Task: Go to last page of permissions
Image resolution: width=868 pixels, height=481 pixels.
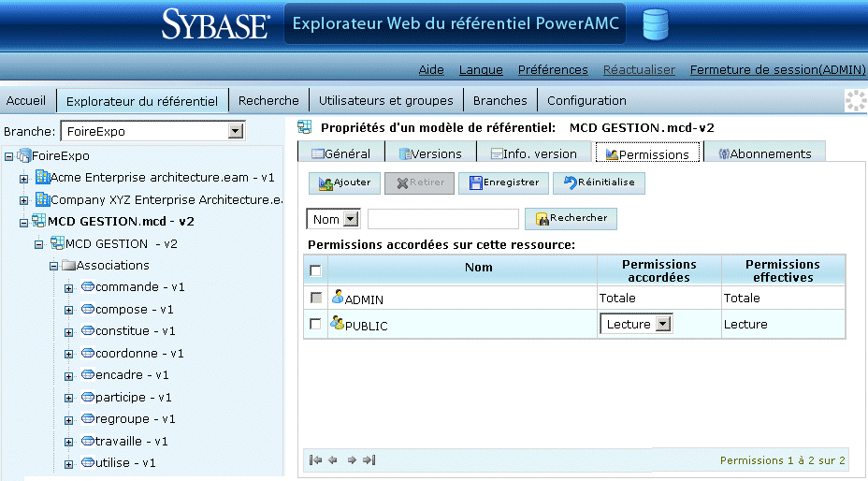Action: pyautogui.click(x=369, y=459)
